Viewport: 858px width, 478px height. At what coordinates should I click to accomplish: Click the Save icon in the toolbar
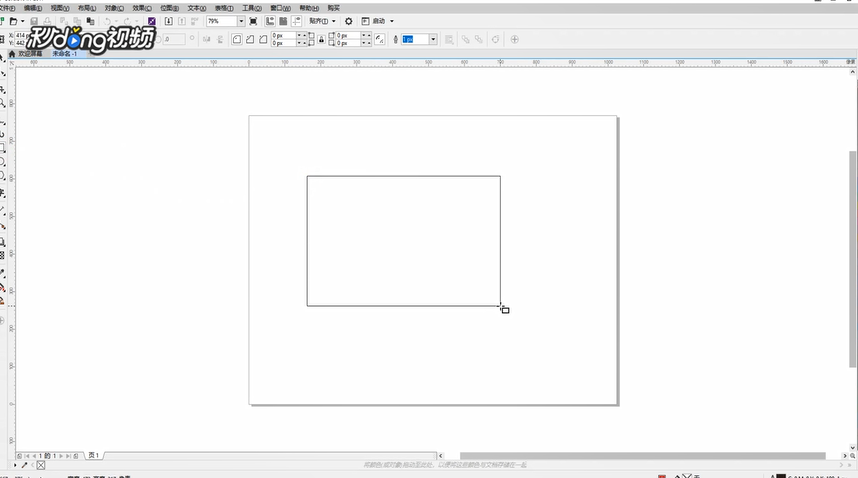tap(34, 21)
